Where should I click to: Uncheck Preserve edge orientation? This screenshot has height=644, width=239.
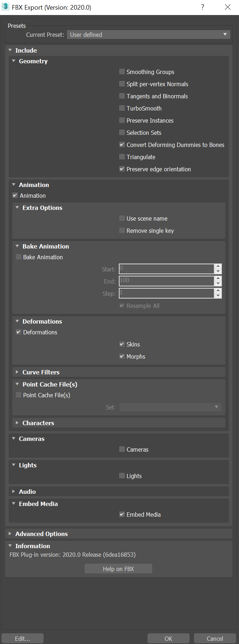click(x=122, y=169)
